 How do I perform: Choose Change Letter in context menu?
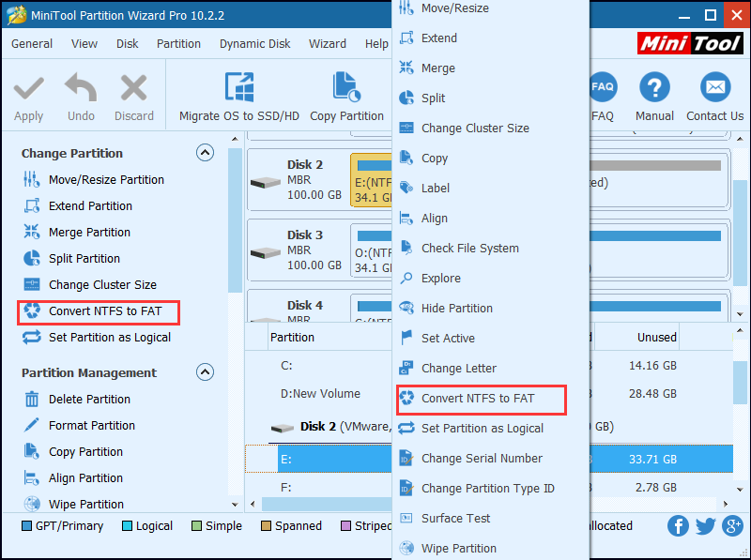pyautogui.click(x=491, y=368)
